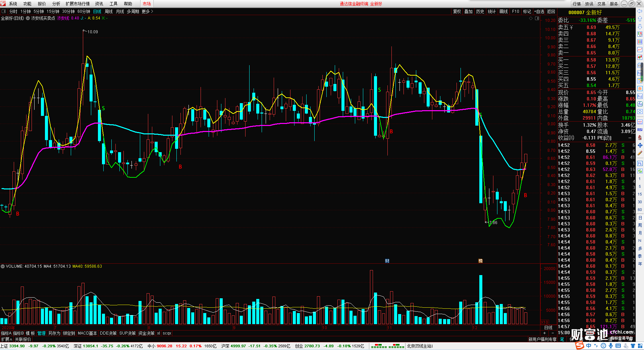Click the 画线 drawing button
The image size is (644, 350).
[503, 11]
